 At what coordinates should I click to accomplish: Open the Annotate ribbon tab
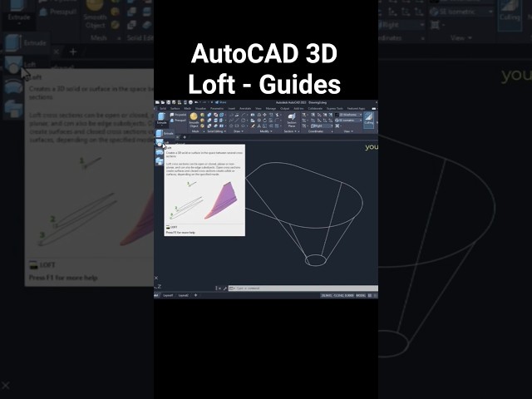pyautogui.click(x=245, y=109)
